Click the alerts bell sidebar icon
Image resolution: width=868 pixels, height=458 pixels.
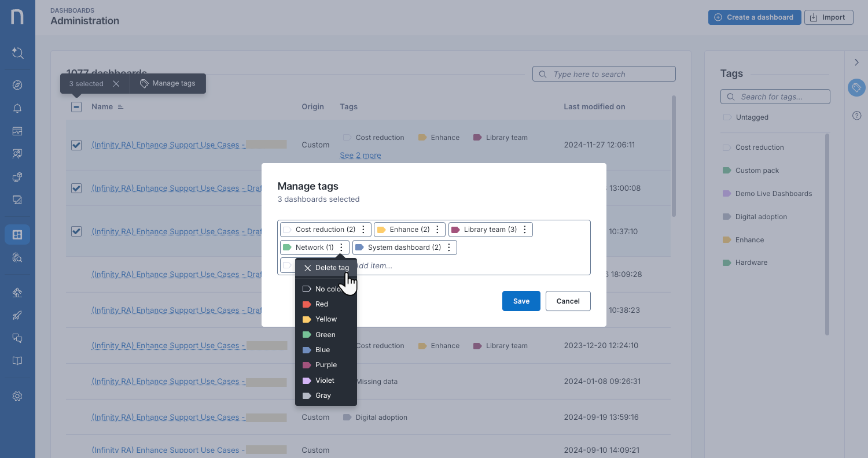17,108
